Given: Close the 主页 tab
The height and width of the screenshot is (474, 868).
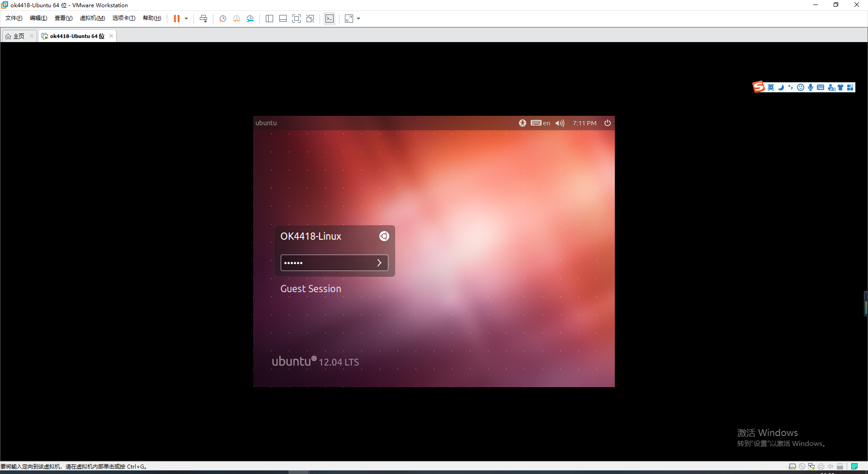Looking at the screenshot, I should pyautogui.click(x=32, y=36).
